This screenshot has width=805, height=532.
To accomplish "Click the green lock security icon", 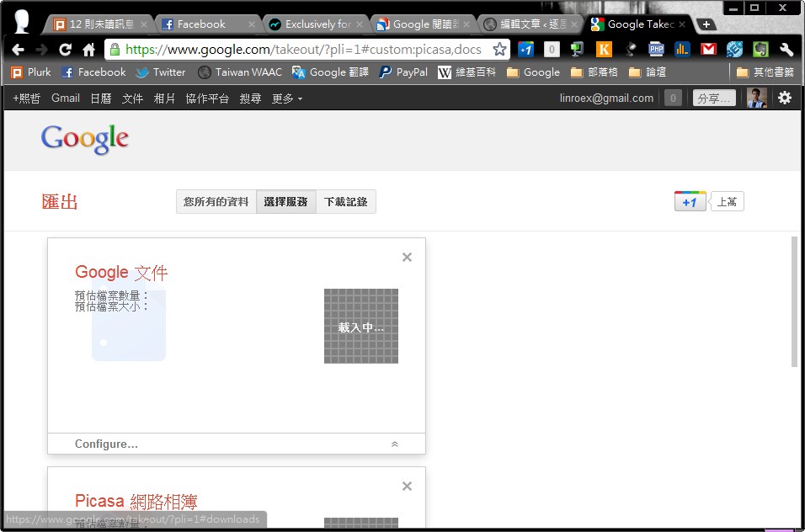I will pos(115,50).
